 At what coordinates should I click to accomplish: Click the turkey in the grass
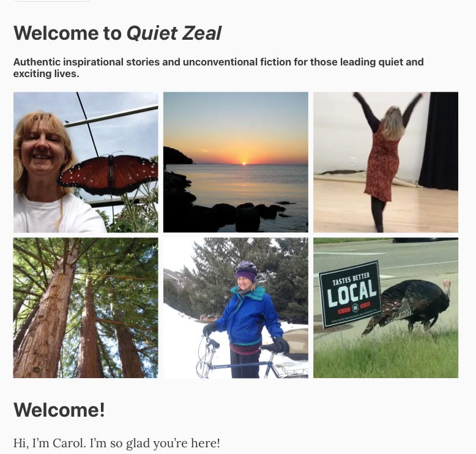click(408, 306)
